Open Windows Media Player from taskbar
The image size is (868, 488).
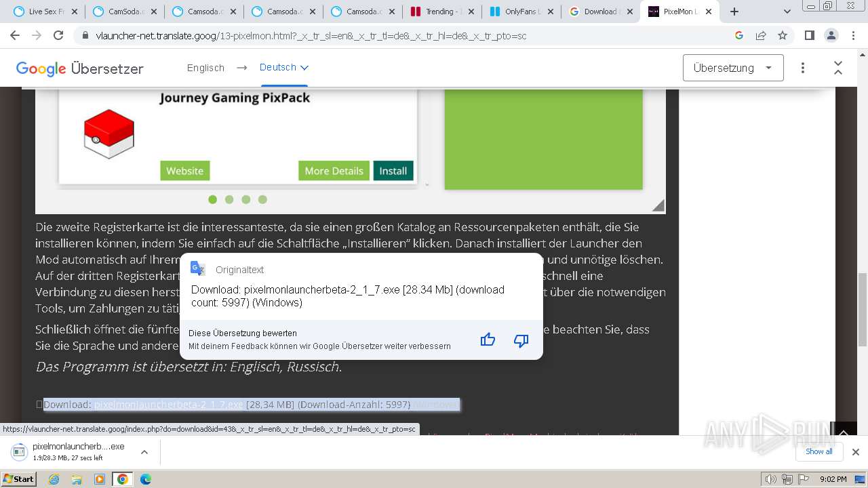click(100, 479)
